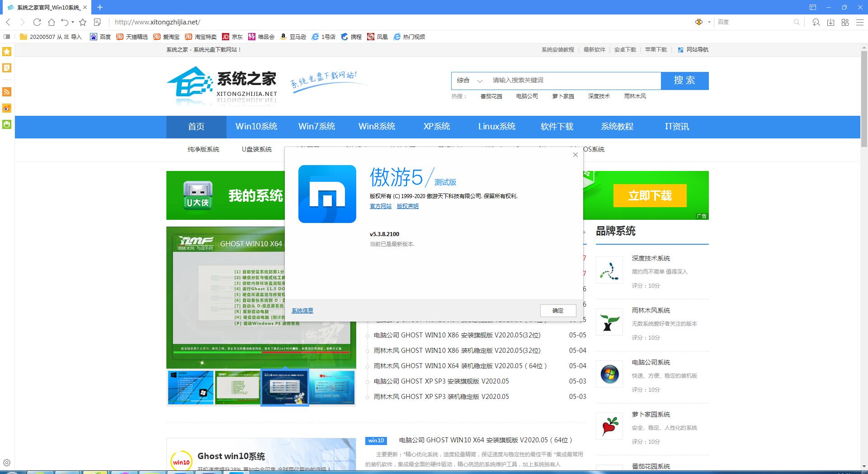
Task: Expand the undo closed tab dropdown arrow
Action: pos(73,22)
